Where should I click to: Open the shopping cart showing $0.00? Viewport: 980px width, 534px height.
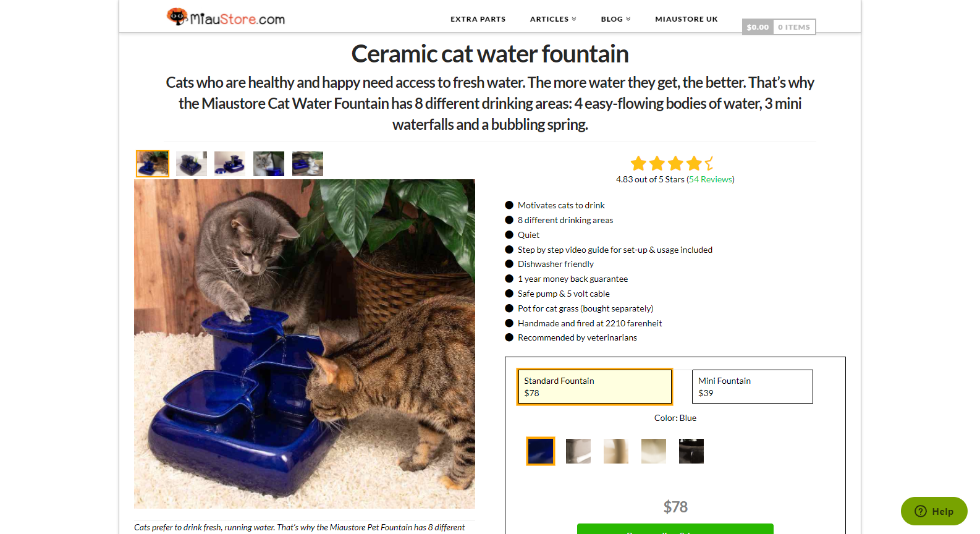779,27
